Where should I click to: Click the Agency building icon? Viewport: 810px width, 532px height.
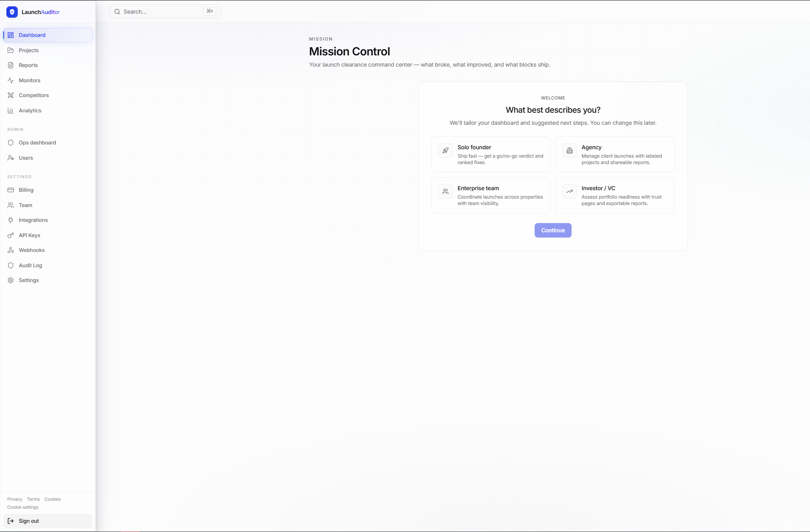pos(570,150)
